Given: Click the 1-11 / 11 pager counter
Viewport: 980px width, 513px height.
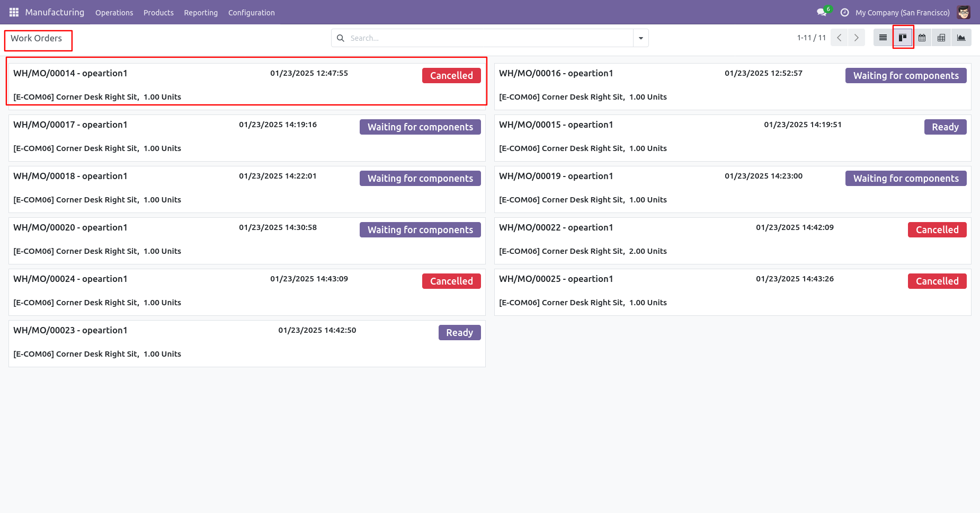Looking at the screenshot, I should point(811,38).
